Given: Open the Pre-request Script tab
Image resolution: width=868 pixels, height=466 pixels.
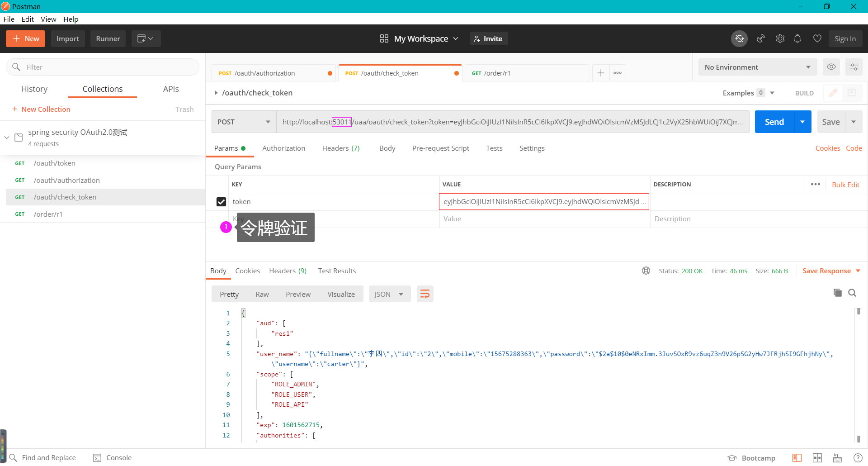Looking at the screenshot, I should click(441, 148).
